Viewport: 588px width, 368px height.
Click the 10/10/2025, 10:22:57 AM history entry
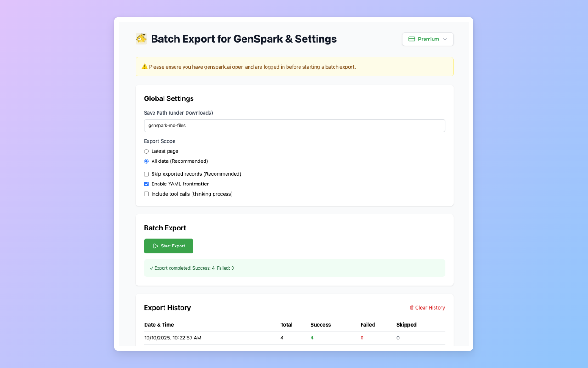coord(294,338)
